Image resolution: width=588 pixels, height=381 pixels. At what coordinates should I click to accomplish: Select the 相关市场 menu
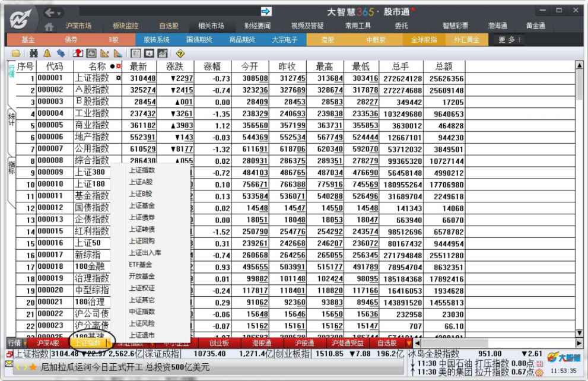click(x=211, y=26)
